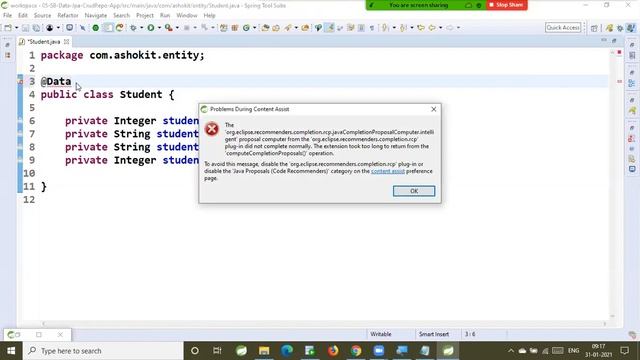Maximize the editor area view
640x360 pixels.
[x=614, y=40]
